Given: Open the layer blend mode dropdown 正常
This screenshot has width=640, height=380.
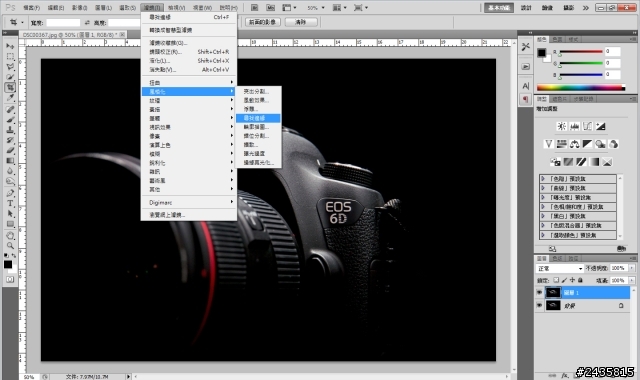Looking at the screenshot, I should [560, 268].
